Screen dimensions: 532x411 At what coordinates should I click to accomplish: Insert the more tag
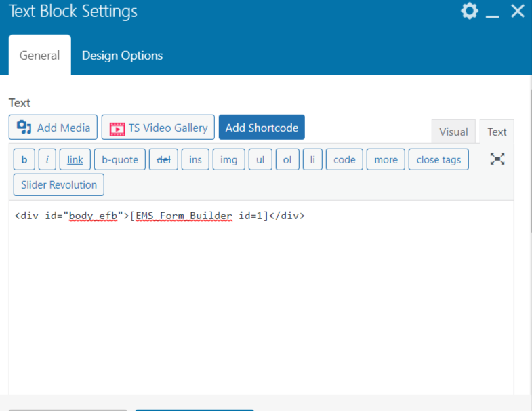(x=386, y=159)
